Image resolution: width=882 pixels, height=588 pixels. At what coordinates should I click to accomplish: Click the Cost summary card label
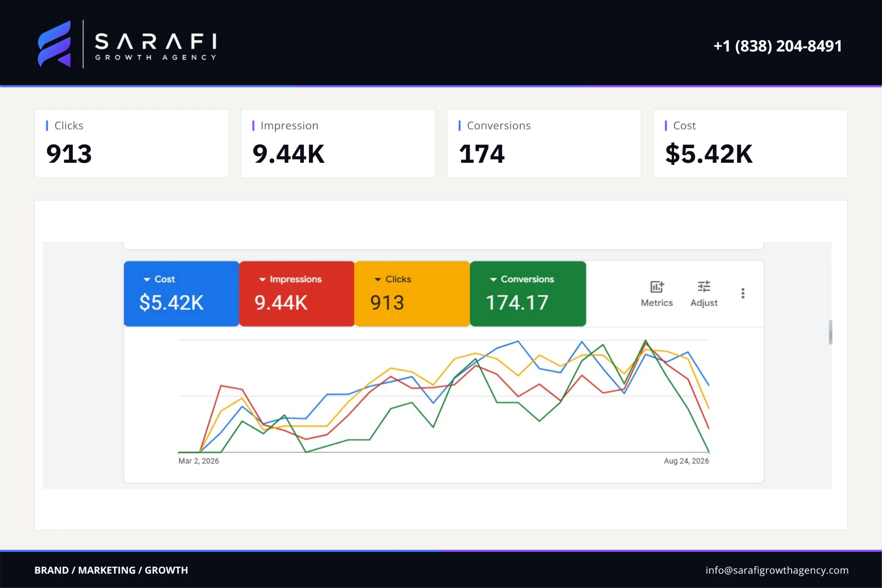(684, 126)
